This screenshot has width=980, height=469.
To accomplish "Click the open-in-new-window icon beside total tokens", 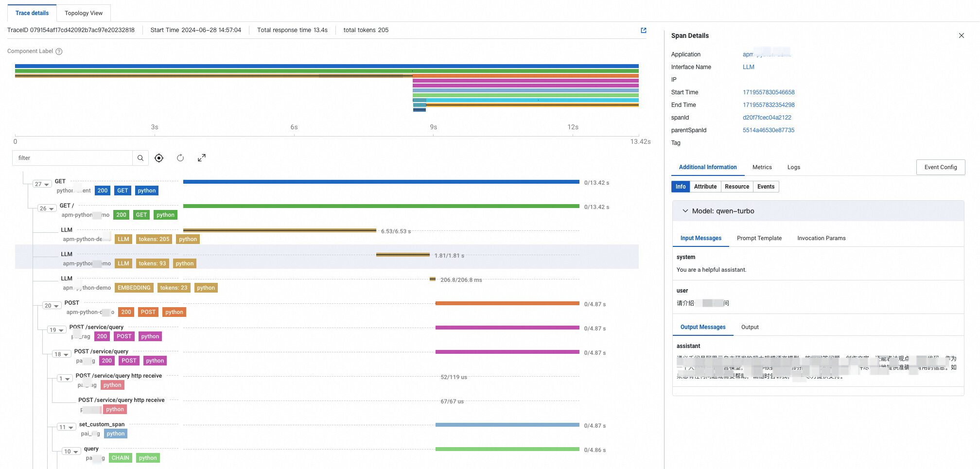I will pyautogui.click(x=644, y=30).
